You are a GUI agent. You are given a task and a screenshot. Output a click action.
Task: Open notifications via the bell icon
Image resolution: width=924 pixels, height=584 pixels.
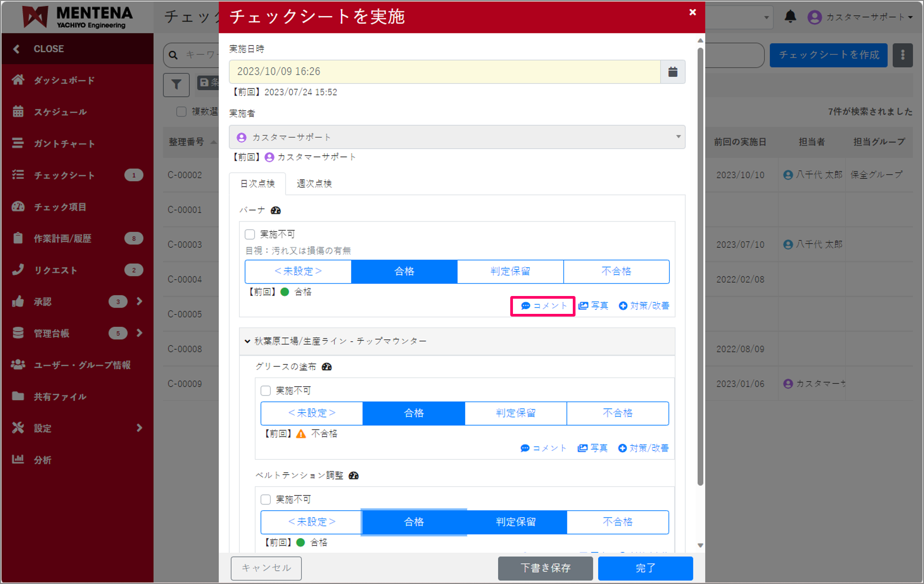point(790,17)
